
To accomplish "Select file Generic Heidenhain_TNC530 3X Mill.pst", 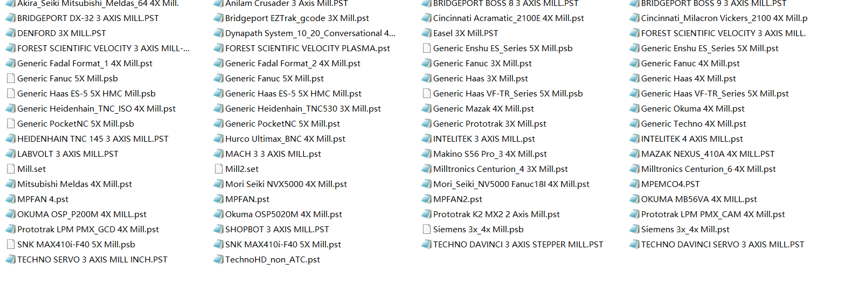I will click(303, 108).
